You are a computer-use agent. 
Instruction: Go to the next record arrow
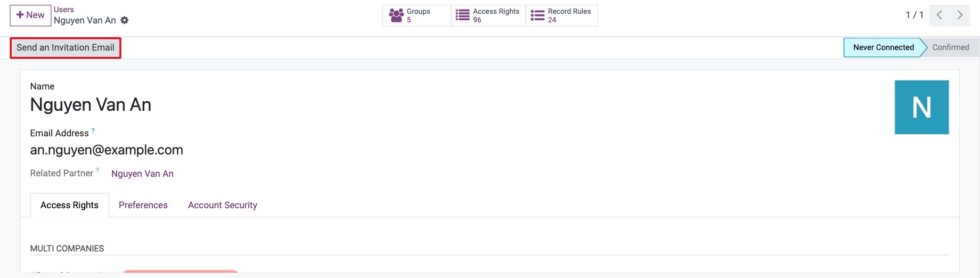point(960,15)
